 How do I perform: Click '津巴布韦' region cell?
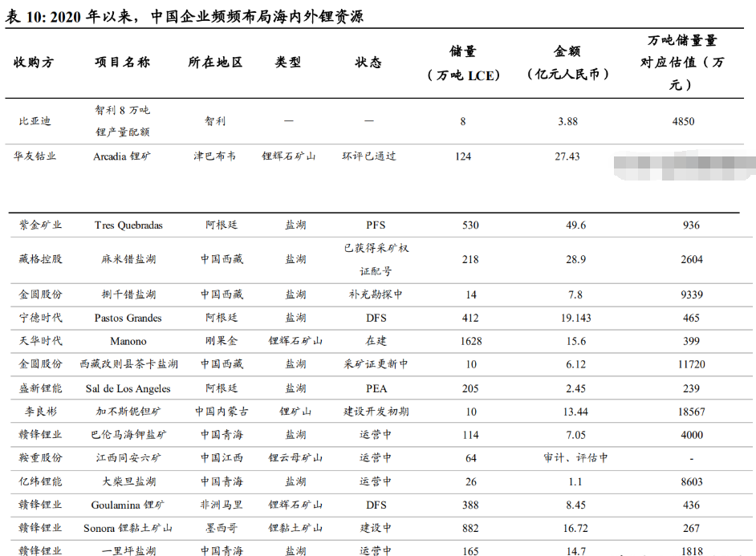[x=214, y=156]
